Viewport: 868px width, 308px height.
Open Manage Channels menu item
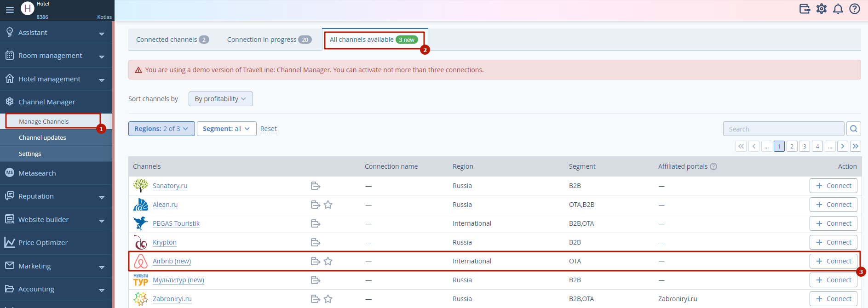tap(44, 121)
